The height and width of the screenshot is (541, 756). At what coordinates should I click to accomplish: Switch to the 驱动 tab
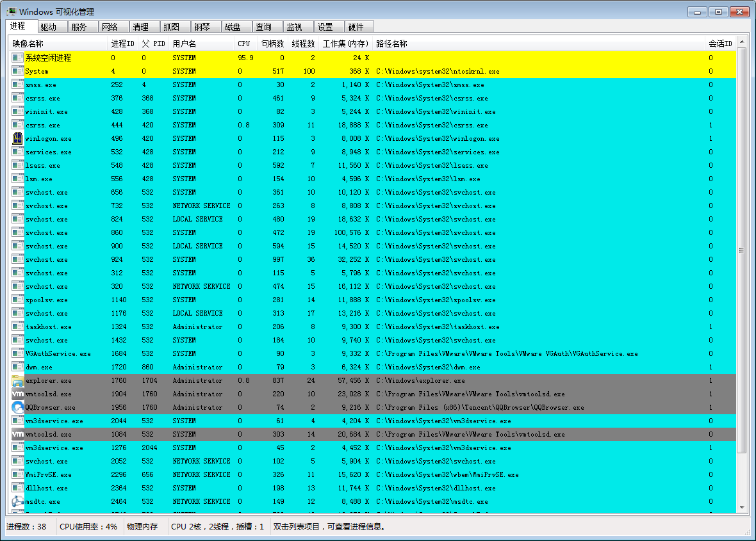pos(49,27)
